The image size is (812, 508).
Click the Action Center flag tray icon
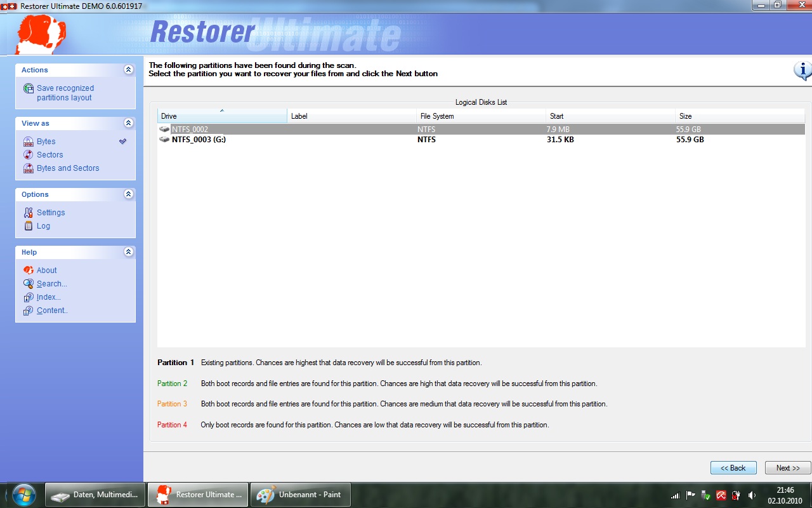coord(690,495)
